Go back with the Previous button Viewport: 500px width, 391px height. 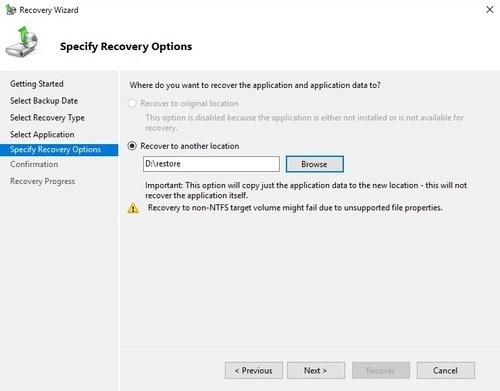click(254, 370)
